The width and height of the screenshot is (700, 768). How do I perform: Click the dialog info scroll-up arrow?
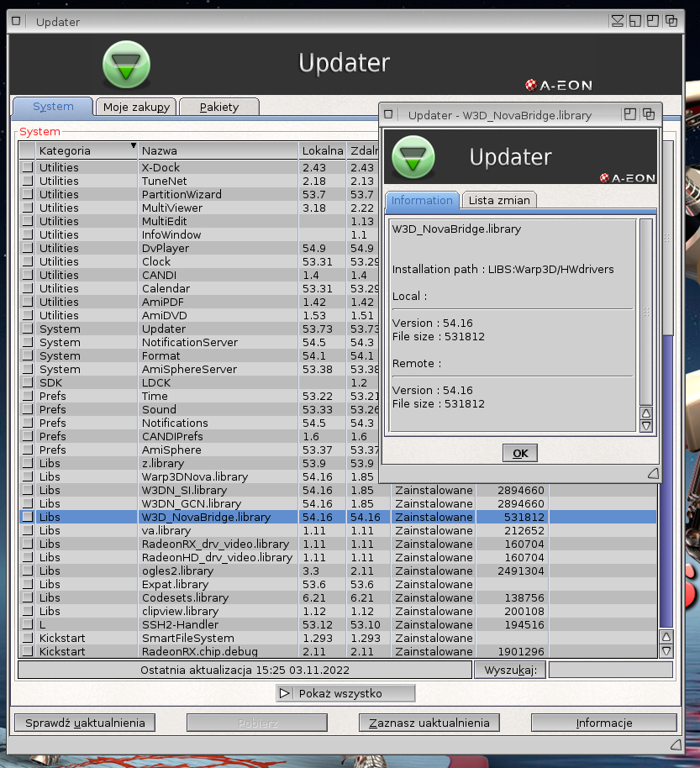tap(646, 413)
